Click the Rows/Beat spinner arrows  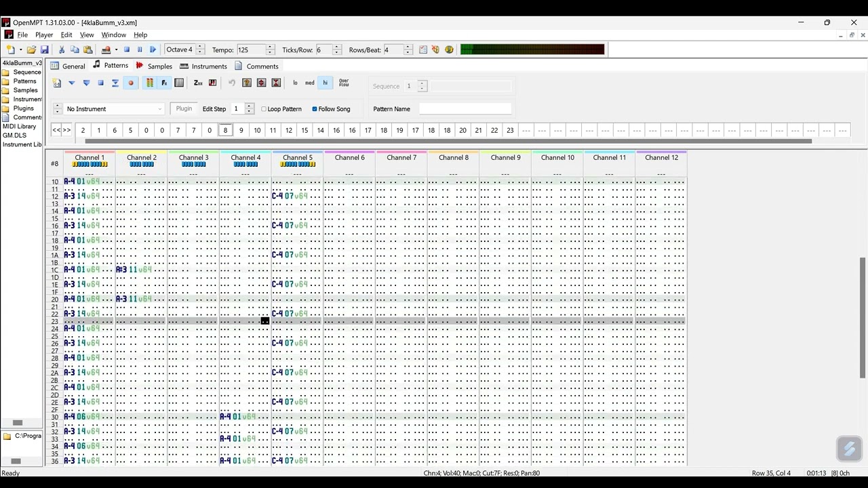point(408,49)
